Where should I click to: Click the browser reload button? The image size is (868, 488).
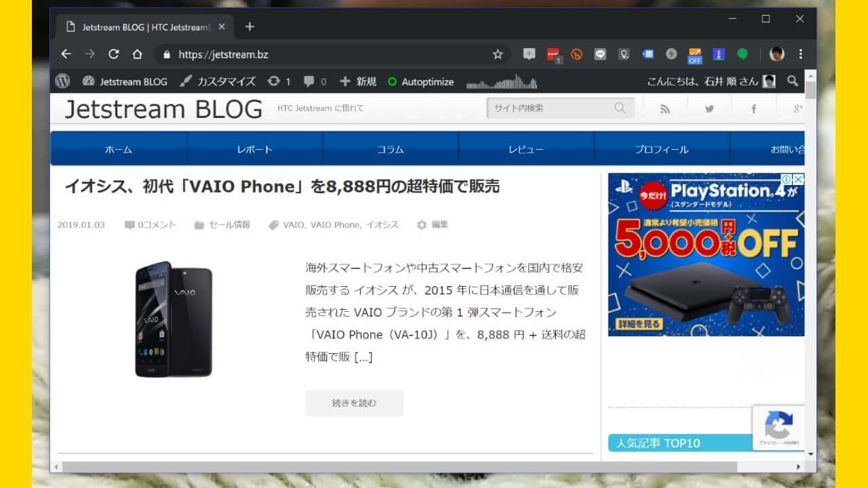pos(113,54)
